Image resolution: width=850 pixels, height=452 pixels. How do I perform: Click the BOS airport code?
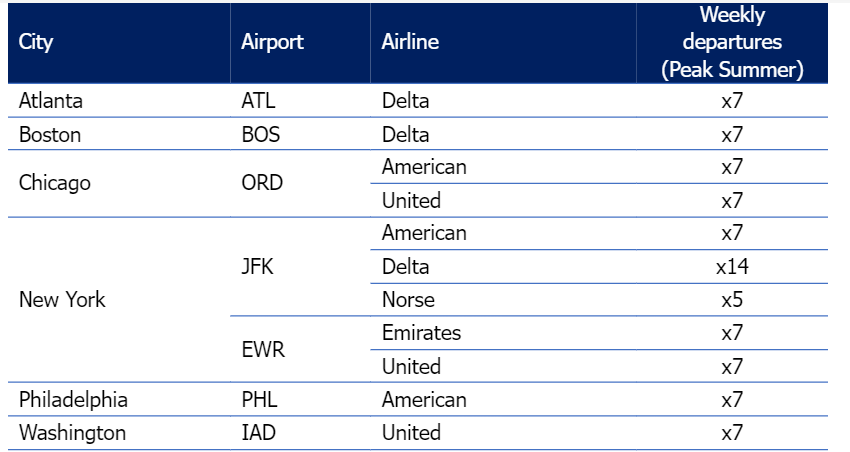coord(261,134)
